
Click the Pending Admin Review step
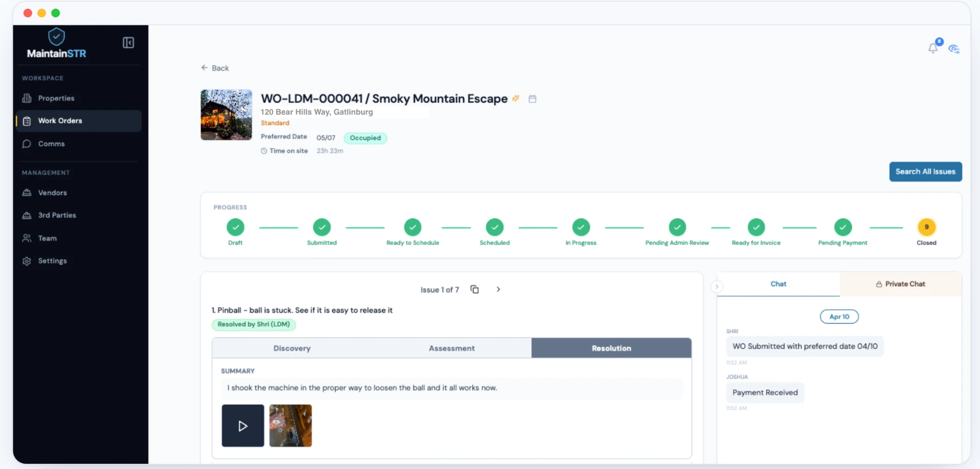pyautogui.click(x=677, y=227)
